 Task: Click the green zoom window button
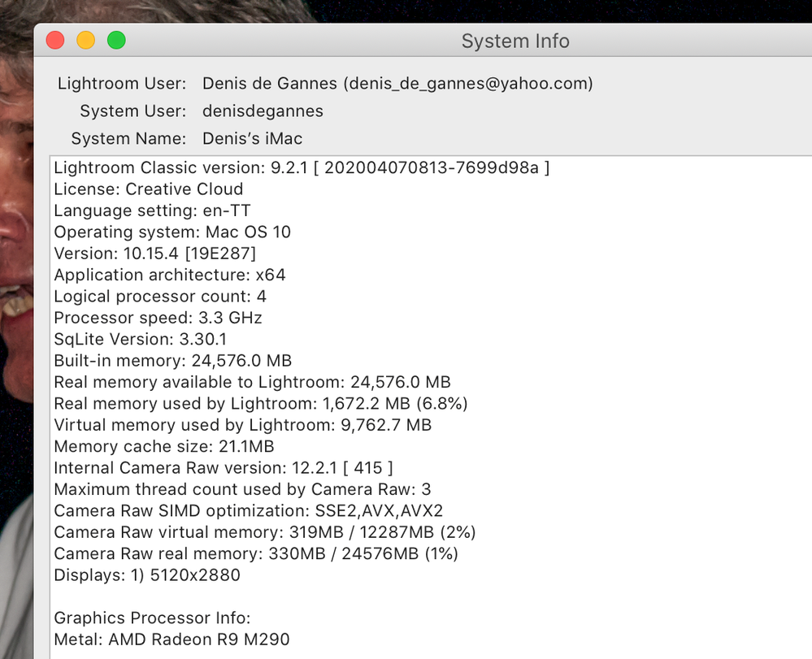[116, 41]
